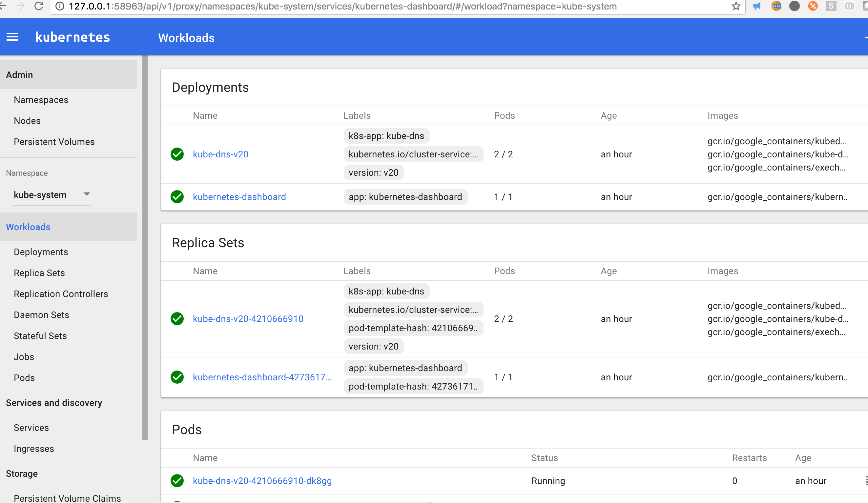Click the kubernetes logo title
The width and height of the screenshot is (868, 503).
pyautogui.click(x=73, y=37)
